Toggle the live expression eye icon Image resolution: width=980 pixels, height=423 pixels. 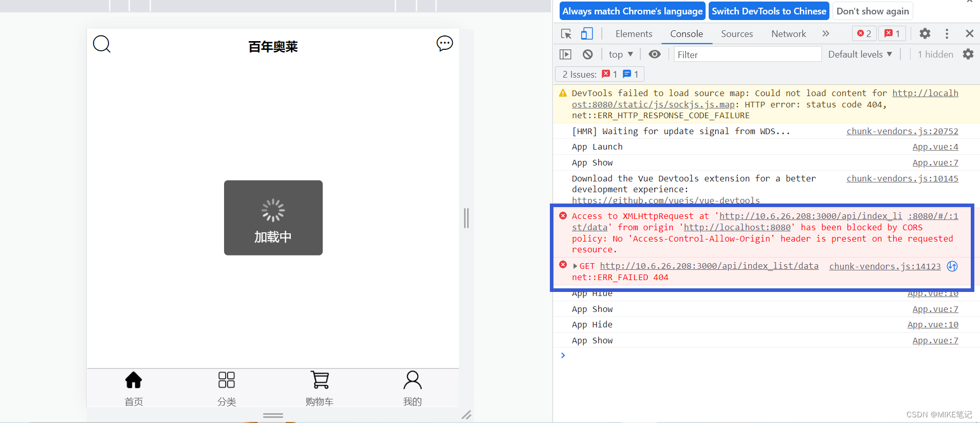coord(655,54)
